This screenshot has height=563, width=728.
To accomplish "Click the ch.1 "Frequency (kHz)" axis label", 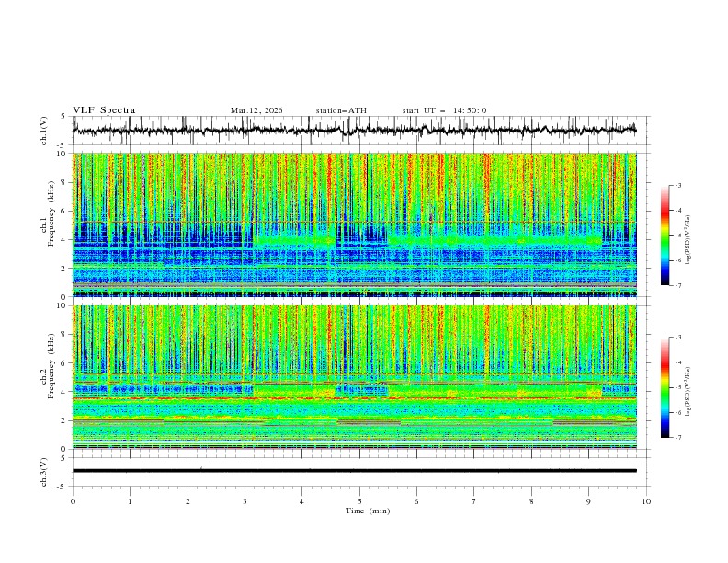I will click(x=51, y=214).
